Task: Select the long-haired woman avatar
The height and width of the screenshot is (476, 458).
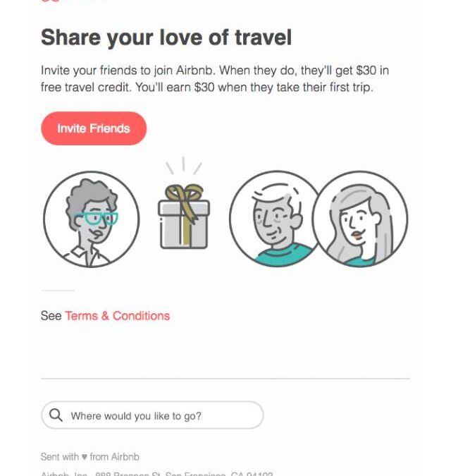Action: (x=360, y=219)
